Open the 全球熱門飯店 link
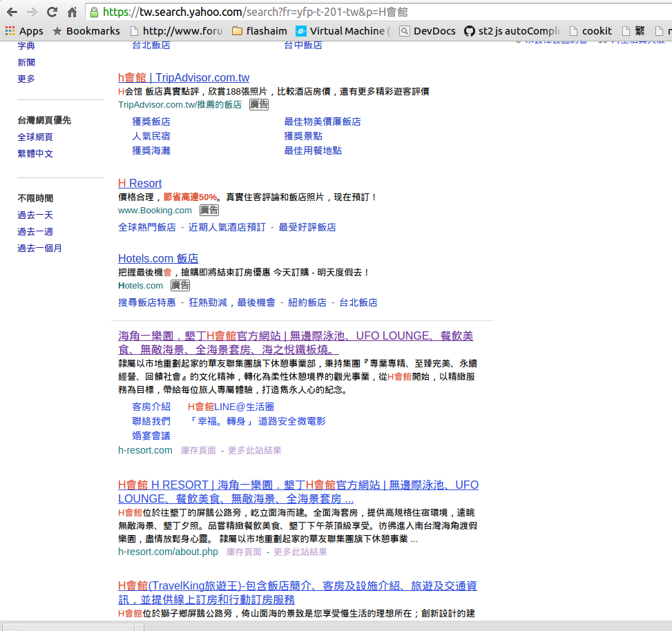 click(147, 227)
